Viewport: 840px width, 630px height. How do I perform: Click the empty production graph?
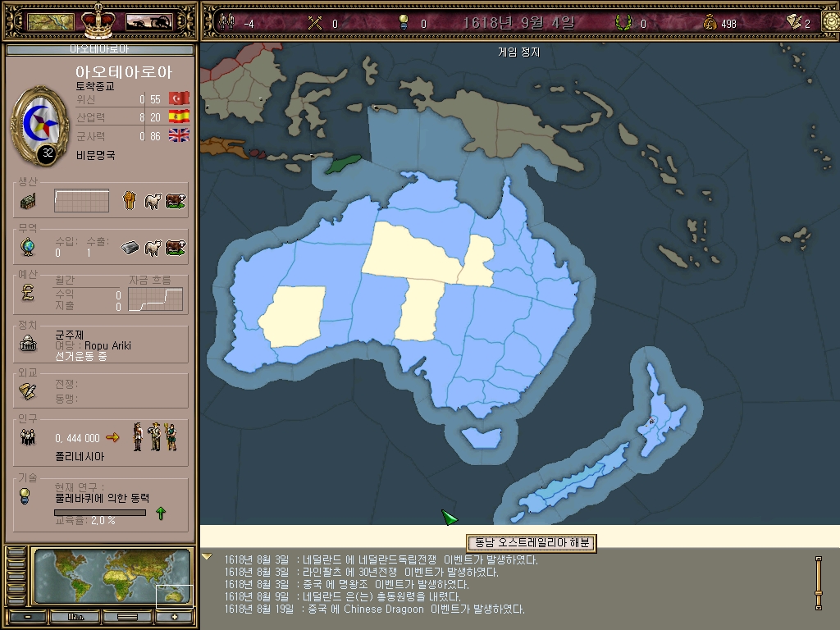tap(81, 201)
